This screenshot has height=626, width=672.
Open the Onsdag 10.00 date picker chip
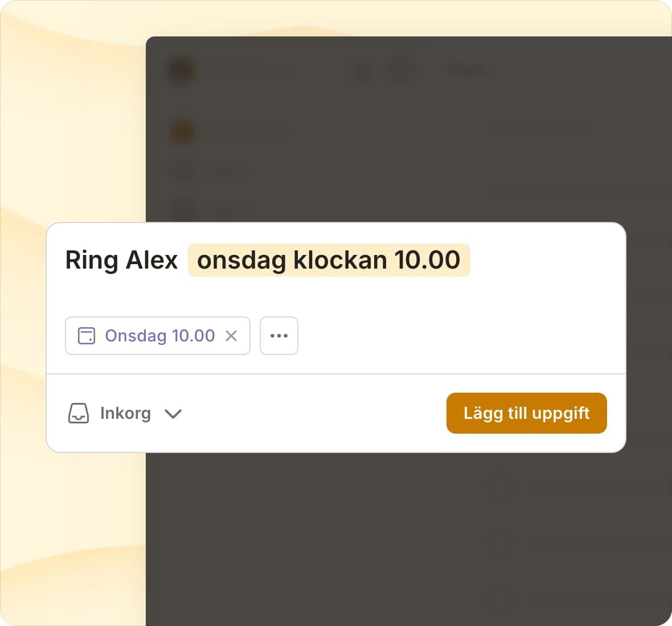[x=159, y=336]
